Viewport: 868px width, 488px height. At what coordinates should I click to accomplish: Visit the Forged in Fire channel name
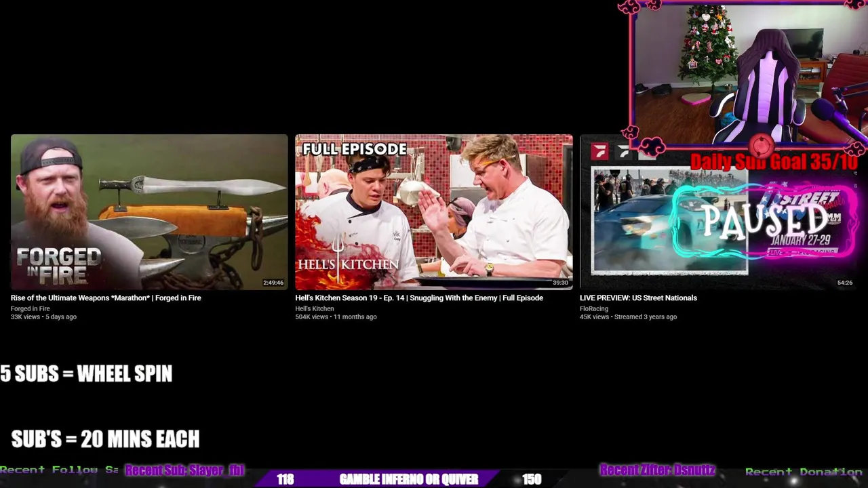[x=30, y=308]
